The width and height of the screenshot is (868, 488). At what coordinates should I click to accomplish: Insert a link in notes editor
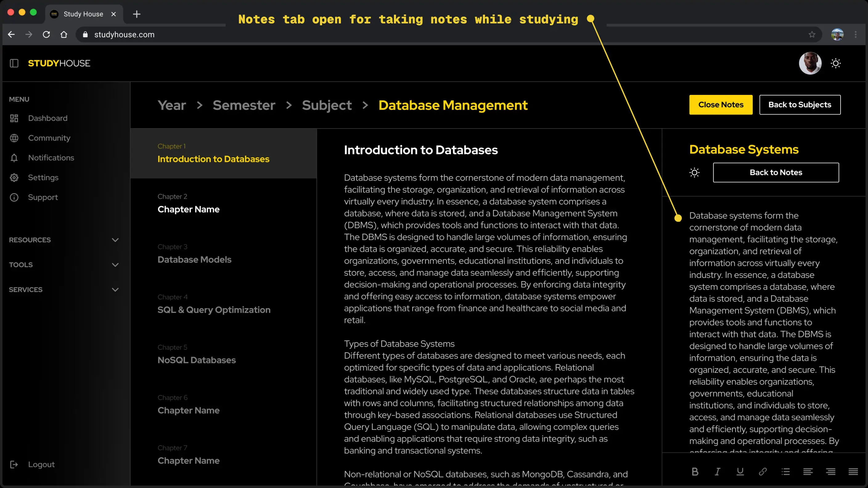point(763,472)
